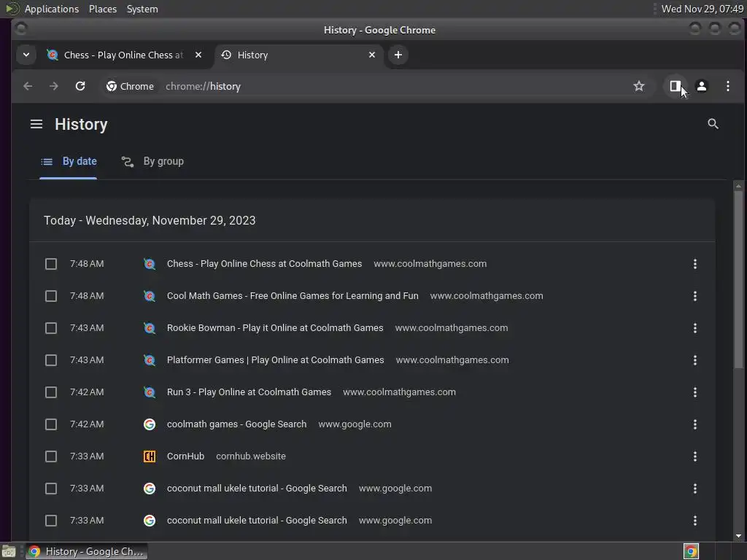
Task: Open the Applications menu
Action: [x=52, y=9]
